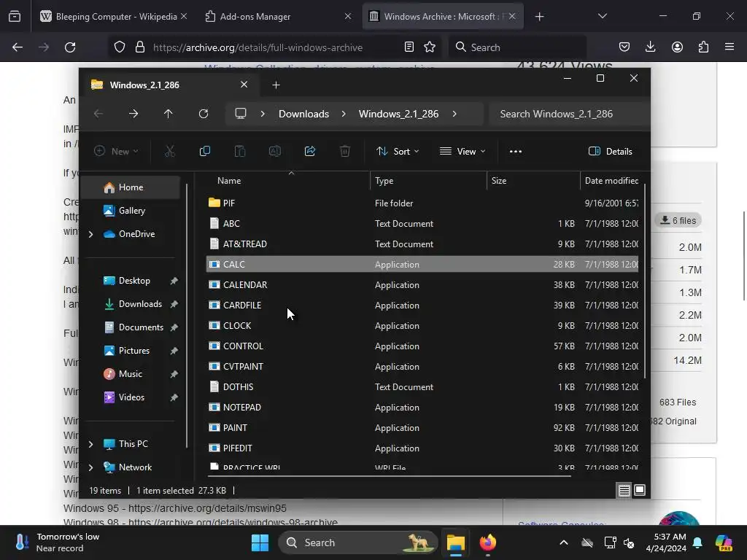Open Firefox account profile icon

(677, 47)
